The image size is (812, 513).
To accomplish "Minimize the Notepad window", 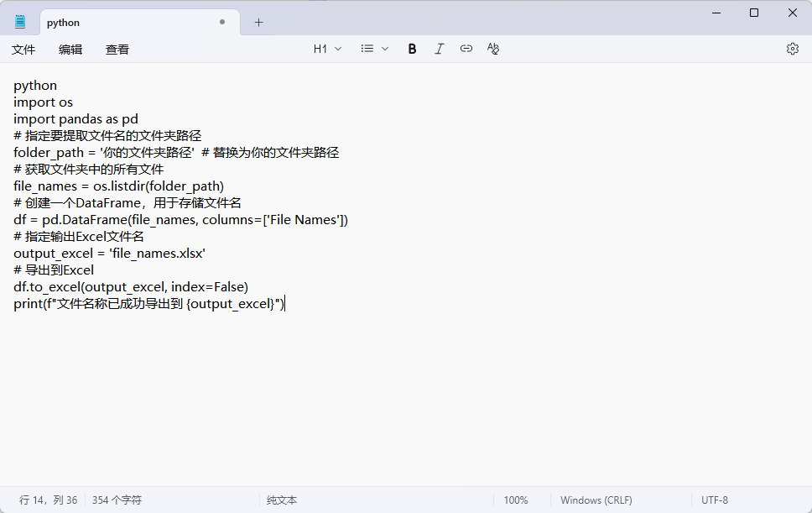I will [x=716, y=13].
